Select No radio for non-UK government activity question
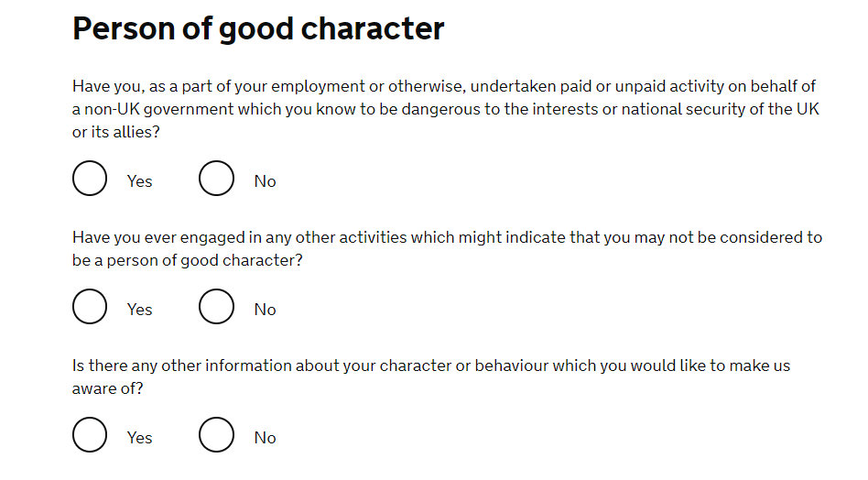This screenshot has height=480, width=868. [216, 179]
